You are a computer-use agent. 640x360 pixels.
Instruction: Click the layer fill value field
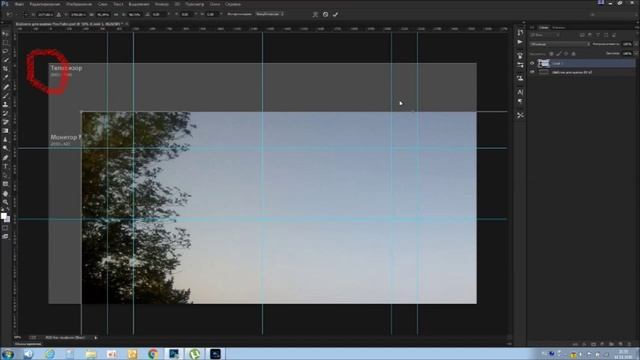627,53
